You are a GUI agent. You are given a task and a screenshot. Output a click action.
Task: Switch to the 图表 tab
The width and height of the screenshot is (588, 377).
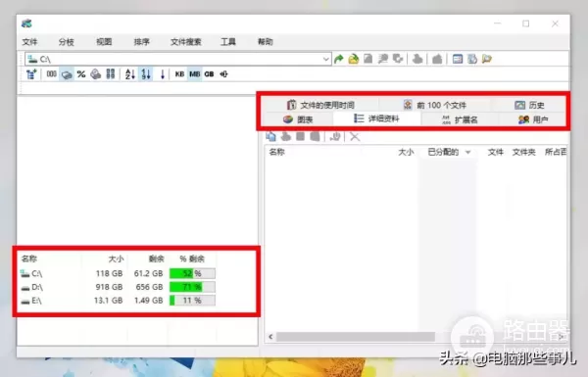(x=298, y=119)
